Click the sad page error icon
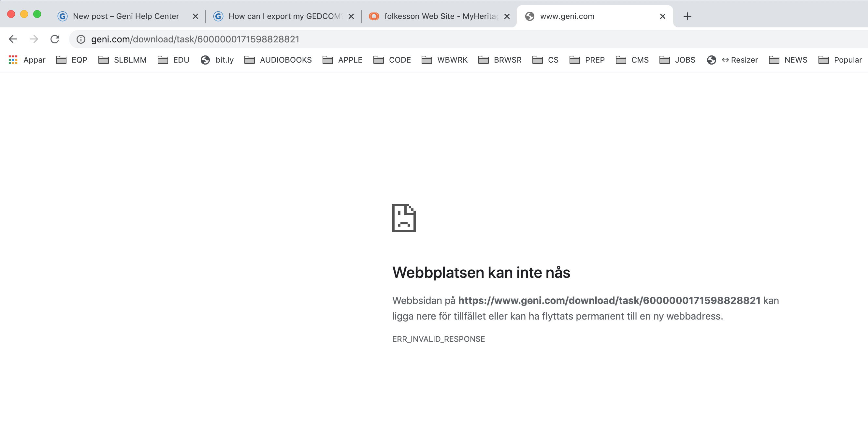 tap(404, 218)
